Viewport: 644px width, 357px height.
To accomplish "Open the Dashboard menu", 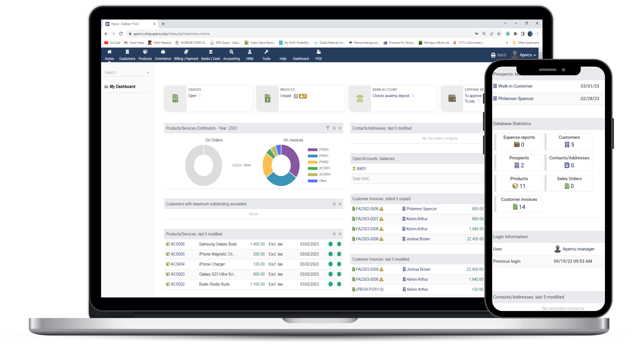I will click(x=301, y=59).
